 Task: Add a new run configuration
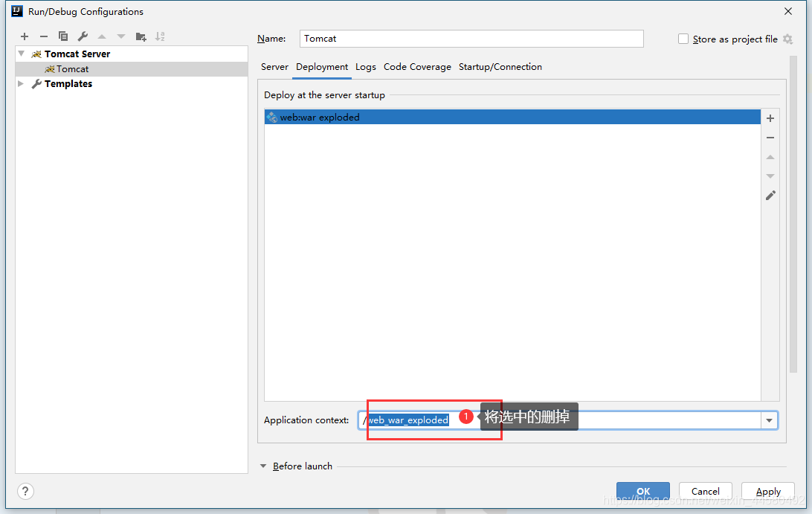(25, 36)
